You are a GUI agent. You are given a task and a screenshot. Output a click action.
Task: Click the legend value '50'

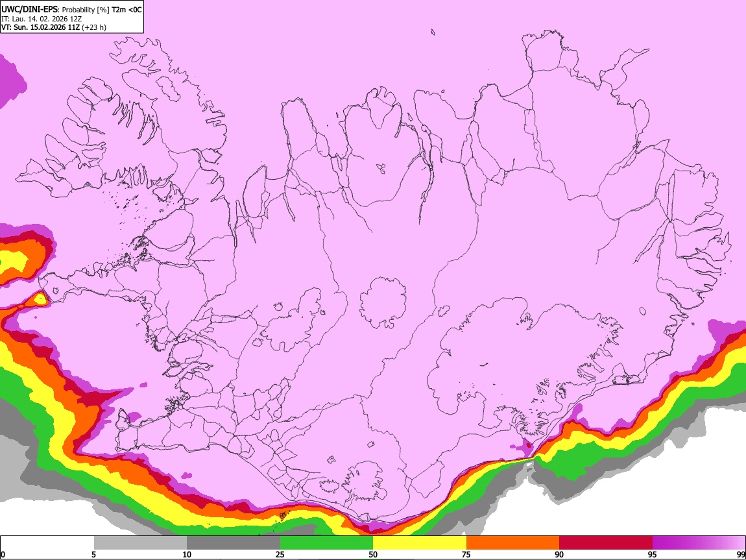point(373,554)
